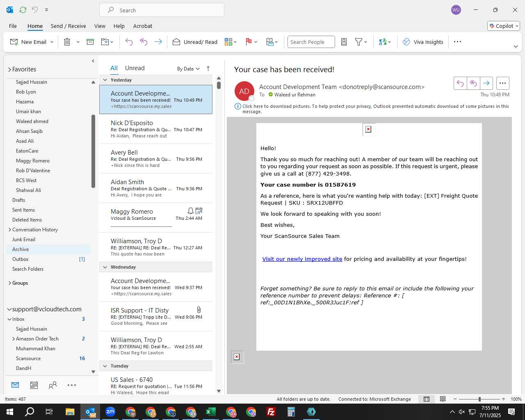Toggle sort order arrow in message list
Viewport: 525px width, 420px height.
click(208, 68)
